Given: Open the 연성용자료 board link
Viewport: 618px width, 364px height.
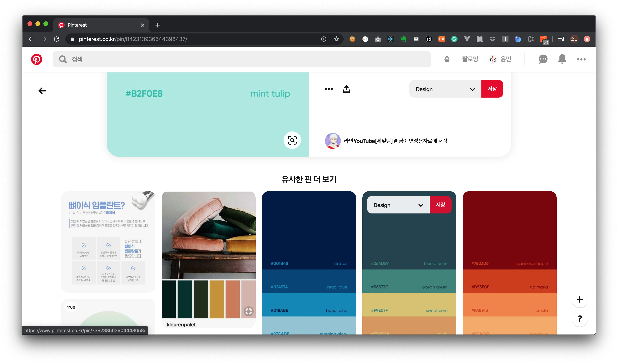Looking at the screenshot, I should [x=420, y=141].
